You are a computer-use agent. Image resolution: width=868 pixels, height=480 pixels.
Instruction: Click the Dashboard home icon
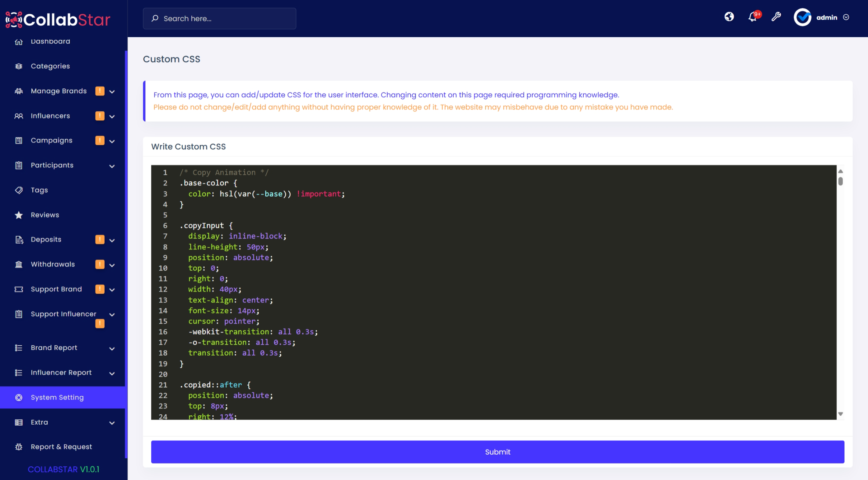click(x=19, y=41)
